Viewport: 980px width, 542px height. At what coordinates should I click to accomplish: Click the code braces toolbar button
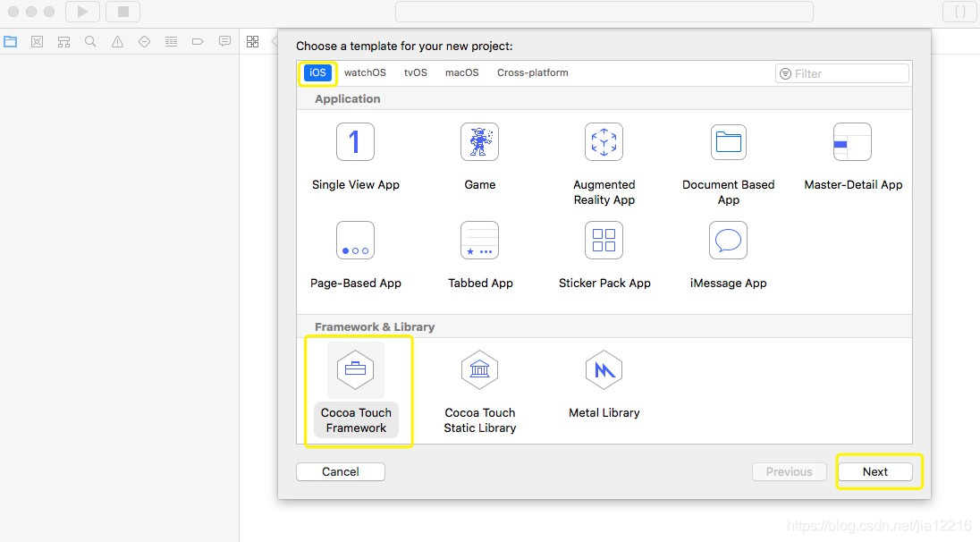(x=960, y=12)
